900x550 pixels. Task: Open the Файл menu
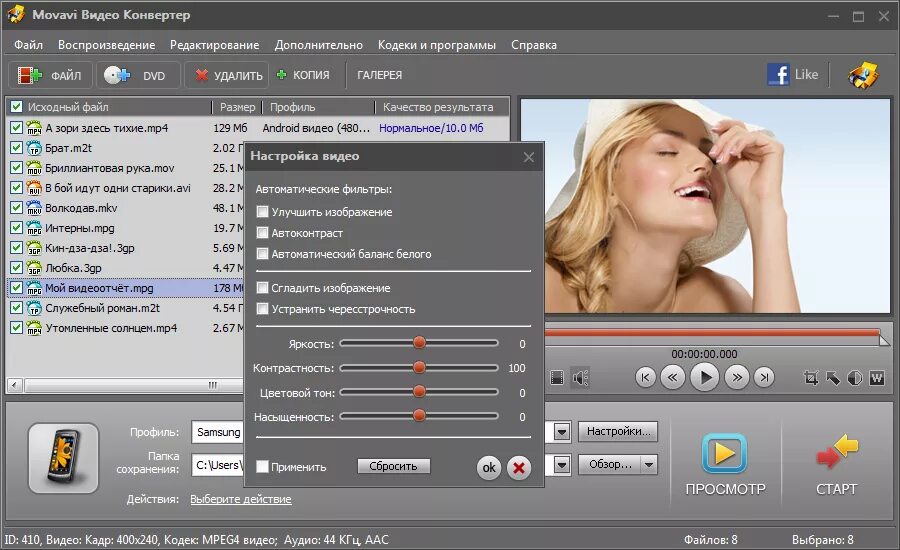[28, 45]
